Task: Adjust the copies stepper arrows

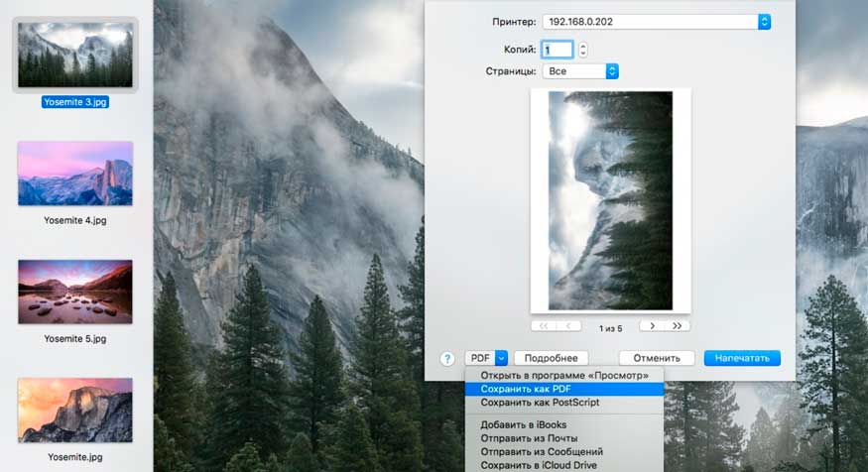Action: point(583,50)
